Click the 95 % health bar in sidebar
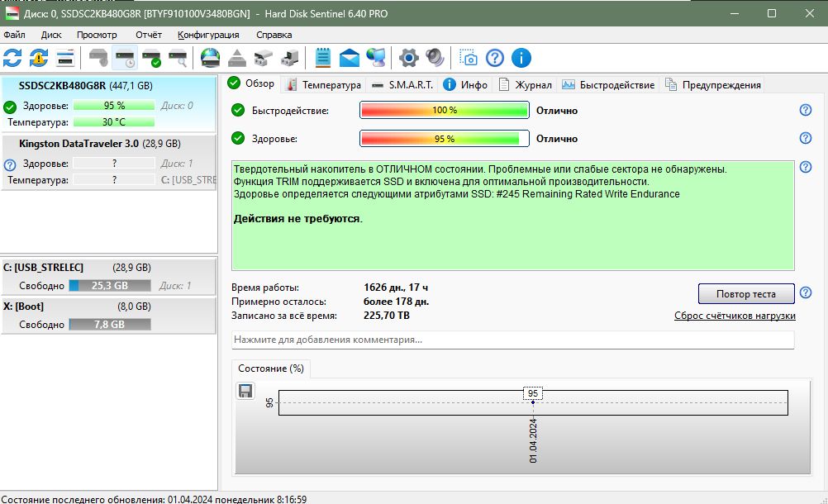Image resolution: width=828 pixels, height=504 pixels. [114, 106]
